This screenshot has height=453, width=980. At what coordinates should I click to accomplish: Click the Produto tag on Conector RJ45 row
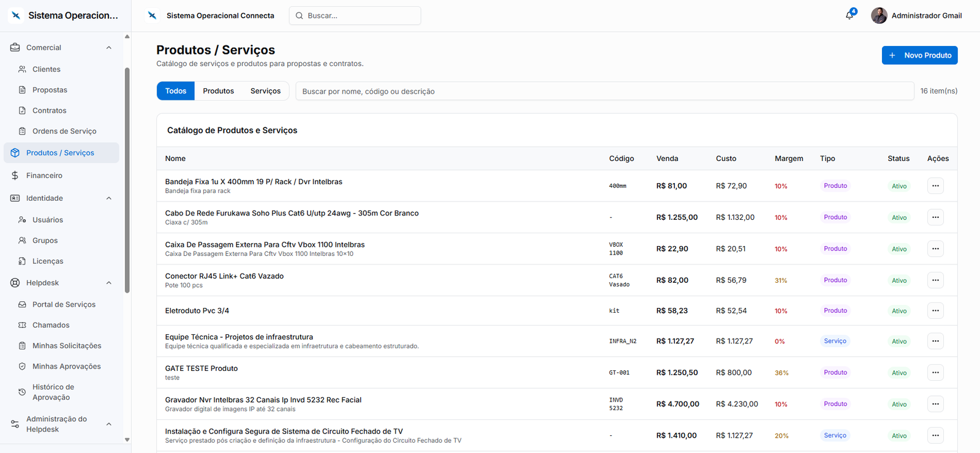click(835, 280)
